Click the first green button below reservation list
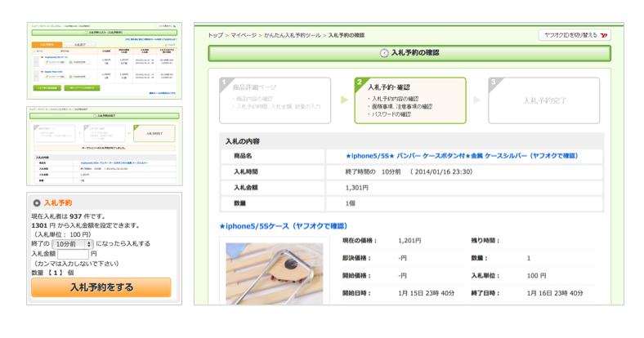Image resolution: width=644 pixels, height=338 pixels. [47, 88]
